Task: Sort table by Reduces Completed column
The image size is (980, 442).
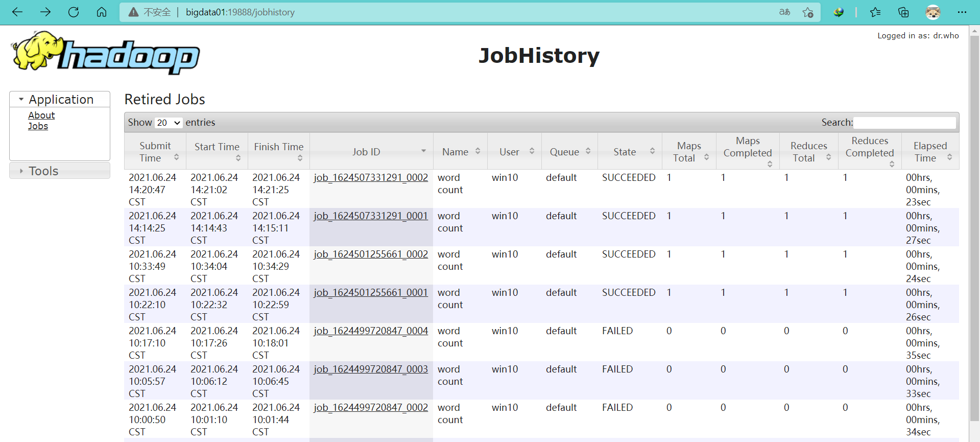Action: click(870, 151)
